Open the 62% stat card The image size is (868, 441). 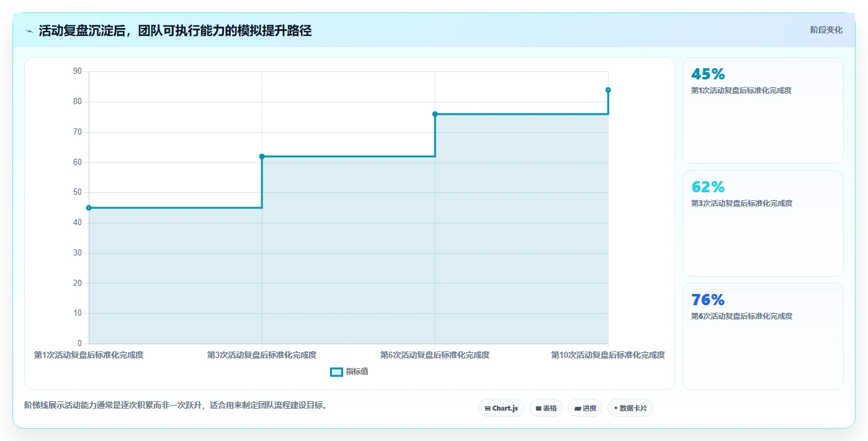click(763, 223)
